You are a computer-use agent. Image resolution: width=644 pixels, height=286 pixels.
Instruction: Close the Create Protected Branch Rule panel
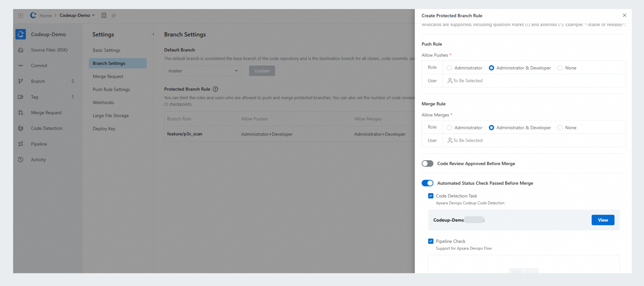coord(624,16)
